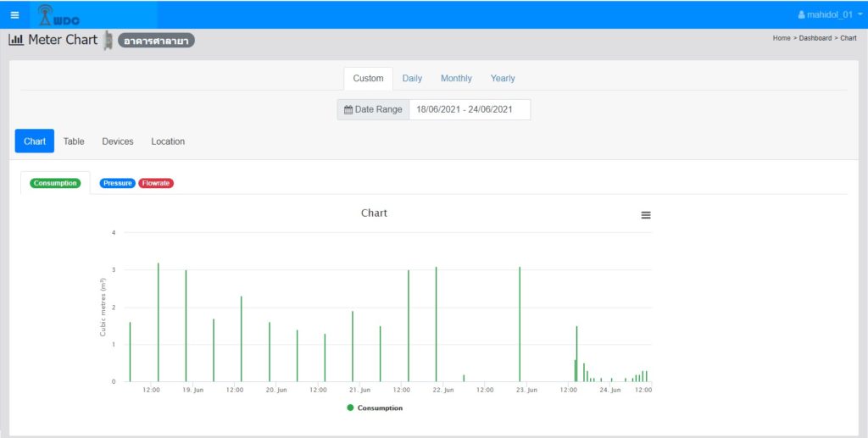The image size is (868, 438).
Task: Open the hamburger sidebar menu
Action: [x=14, y=15]
